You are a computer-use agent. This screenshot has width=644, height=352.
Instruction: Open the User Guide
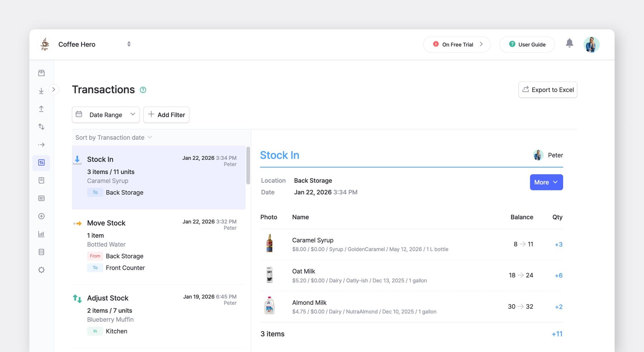tap(527, 44)
